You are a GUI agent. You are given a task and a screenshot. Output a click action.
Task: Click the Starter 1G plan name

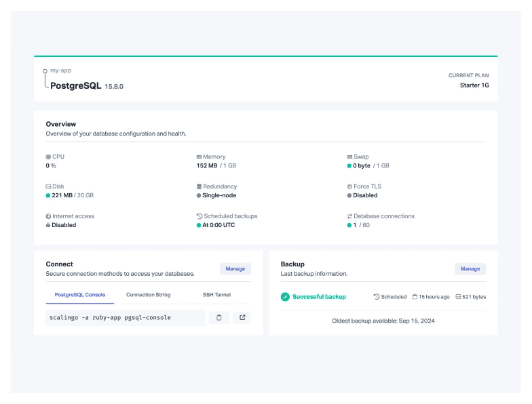point(474,85)
